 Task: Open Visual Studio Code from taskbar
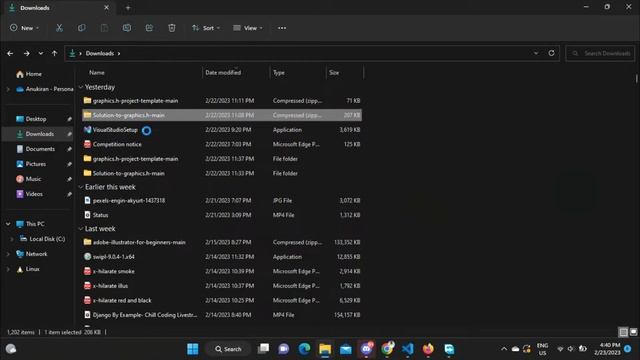(x=407, y=349)
